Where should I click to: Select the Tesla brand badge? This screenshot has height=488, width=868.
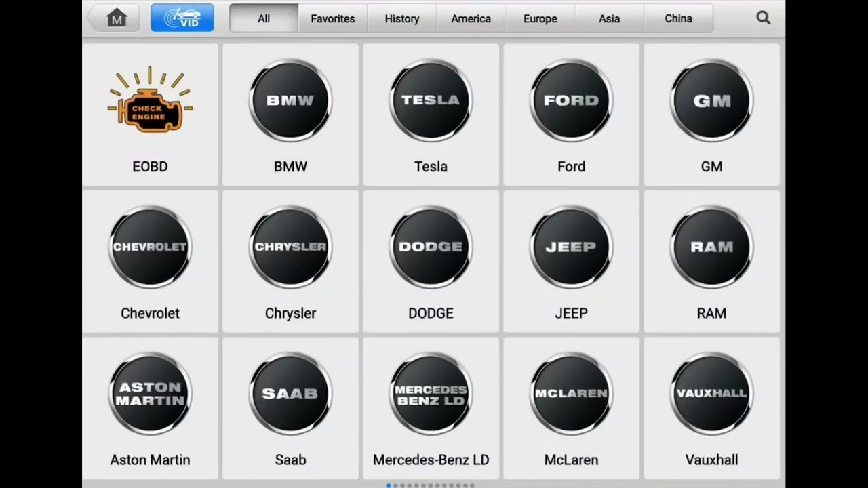431,100
